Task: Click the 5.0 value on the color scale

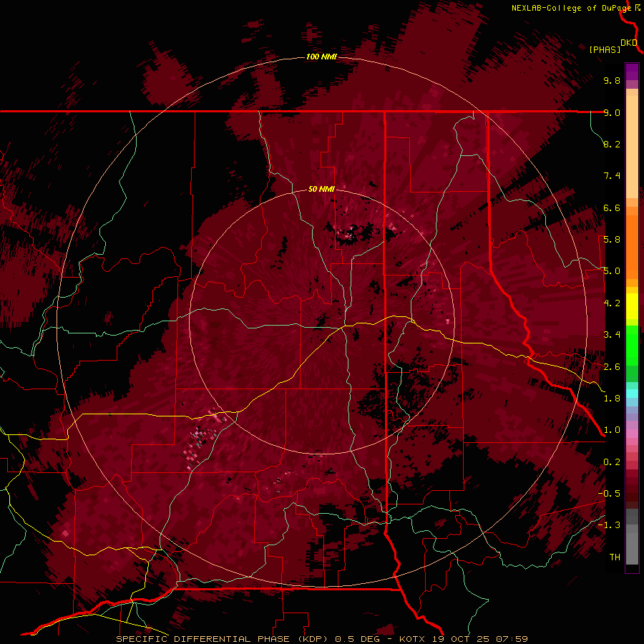Action: pos(612,271)
